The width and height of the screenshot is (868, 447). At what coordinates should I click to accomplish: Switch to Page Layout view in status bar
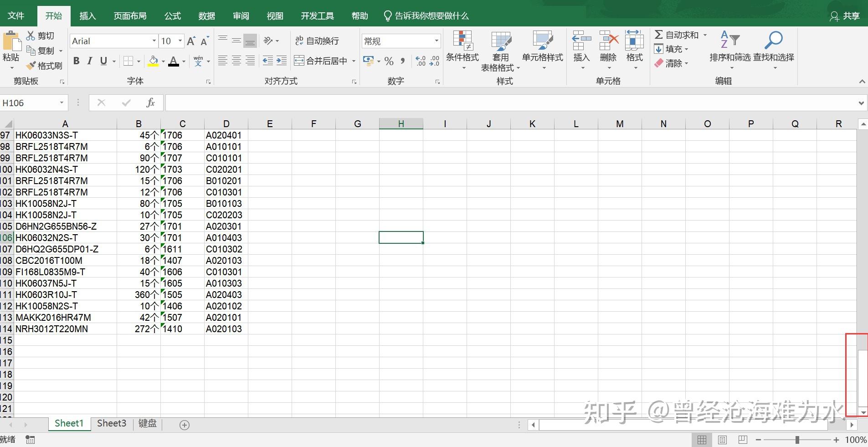[722, 440]
